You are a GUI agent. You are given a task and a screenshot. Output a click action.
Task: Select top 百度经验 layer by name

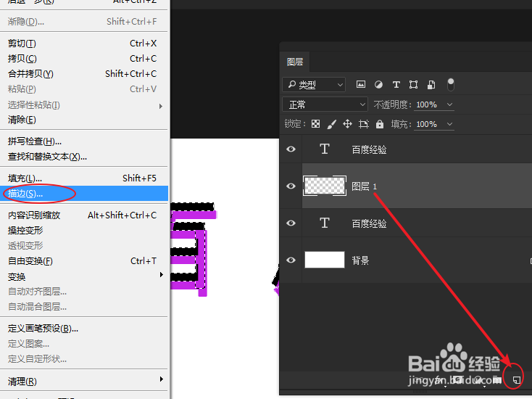[x=369, y=149]
